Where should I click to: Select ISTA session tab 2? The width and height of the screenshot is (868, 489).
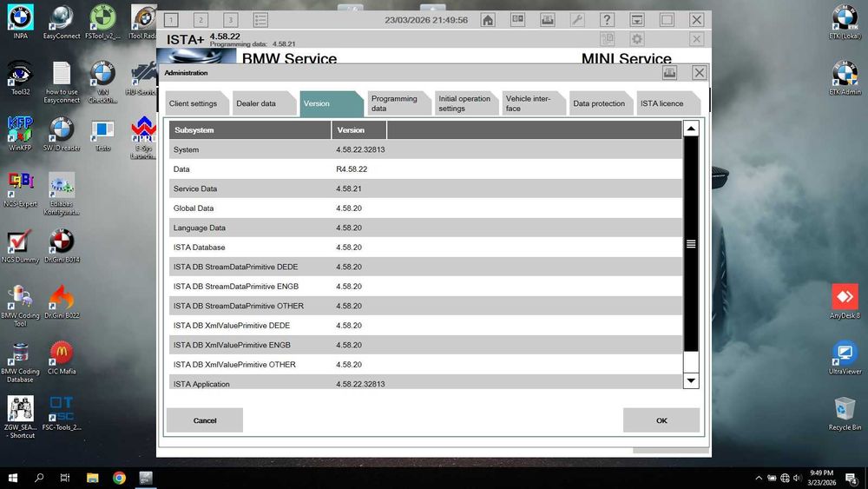pos(201,20)
